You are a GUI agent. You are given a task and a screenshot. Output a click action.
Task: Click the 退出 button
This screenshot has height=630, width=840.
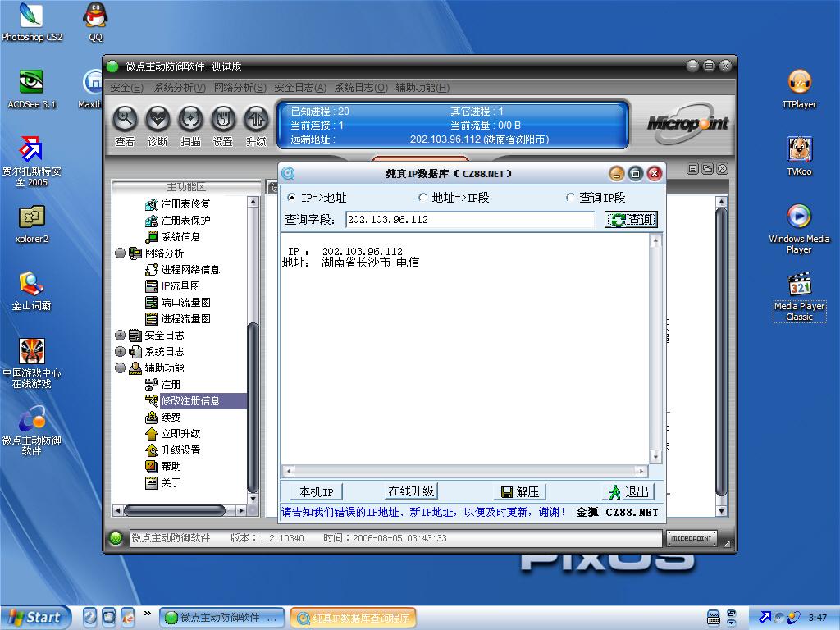(x=629, y=492)
